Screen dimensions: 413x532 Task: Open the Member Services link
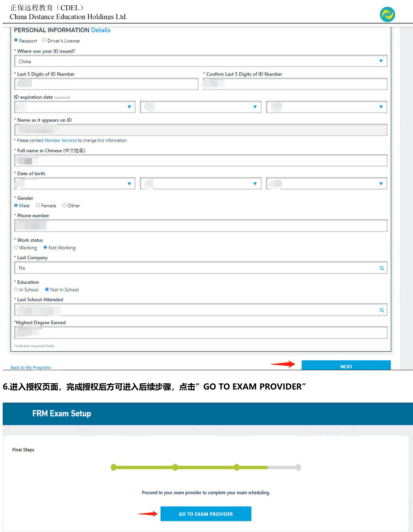pos(61,141)
